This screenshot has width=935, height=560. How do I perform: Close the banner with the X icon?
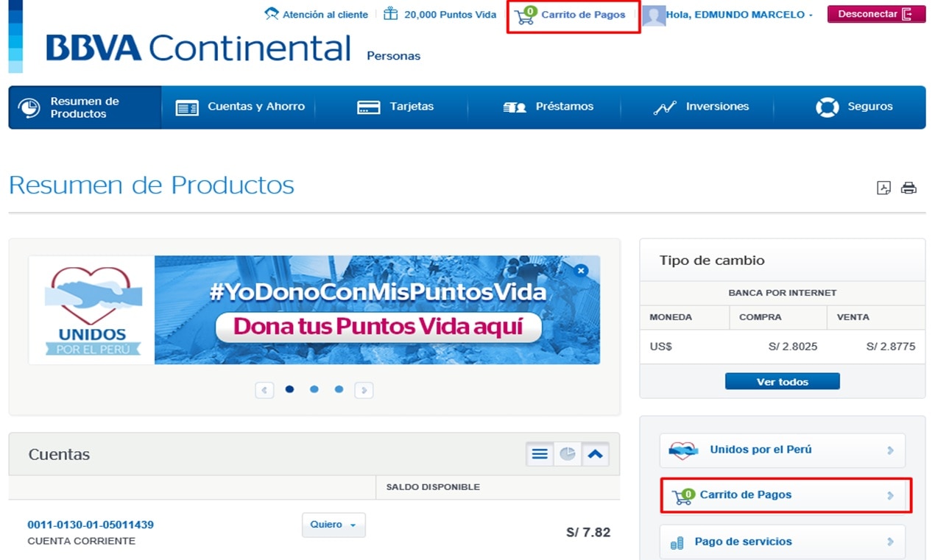(581, 271)
